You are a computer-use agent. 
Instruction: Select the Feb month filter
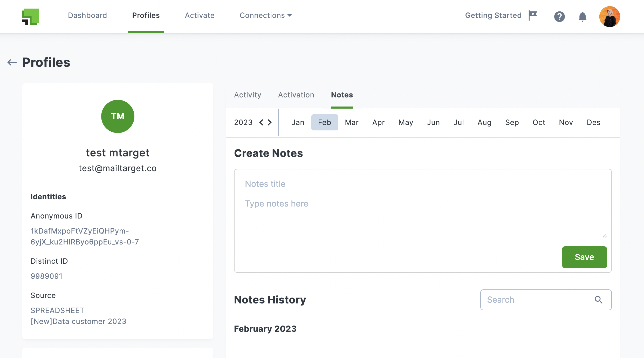pos(325,122)
